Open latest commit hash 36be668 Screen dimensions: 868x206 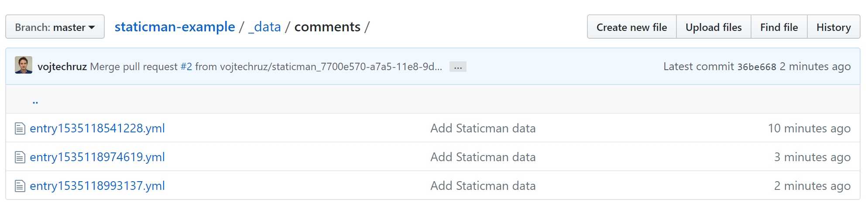757,67
